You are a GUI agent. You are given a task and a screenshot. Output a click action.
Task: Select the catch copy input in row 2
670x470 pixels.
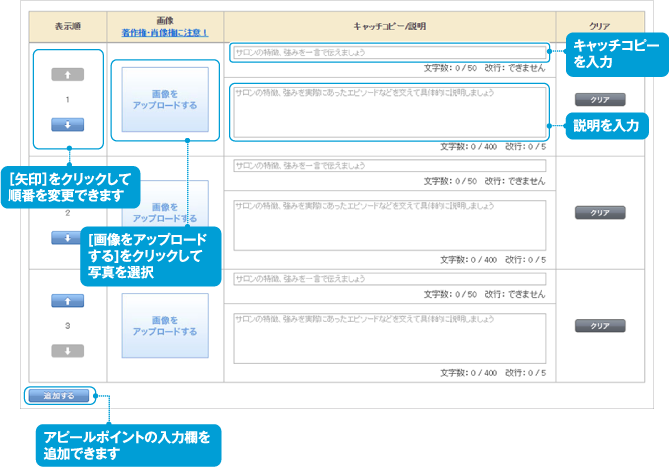click(x=388, y=166)
